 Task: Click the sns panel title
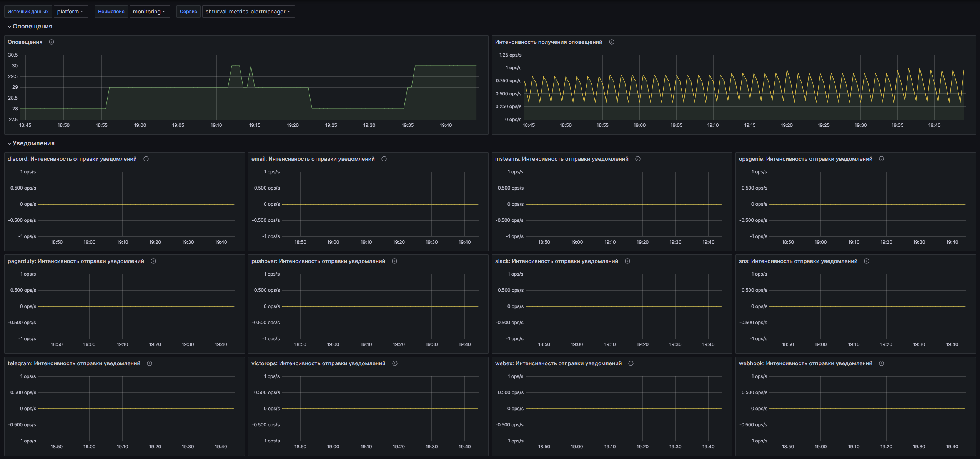coord(798,261)
